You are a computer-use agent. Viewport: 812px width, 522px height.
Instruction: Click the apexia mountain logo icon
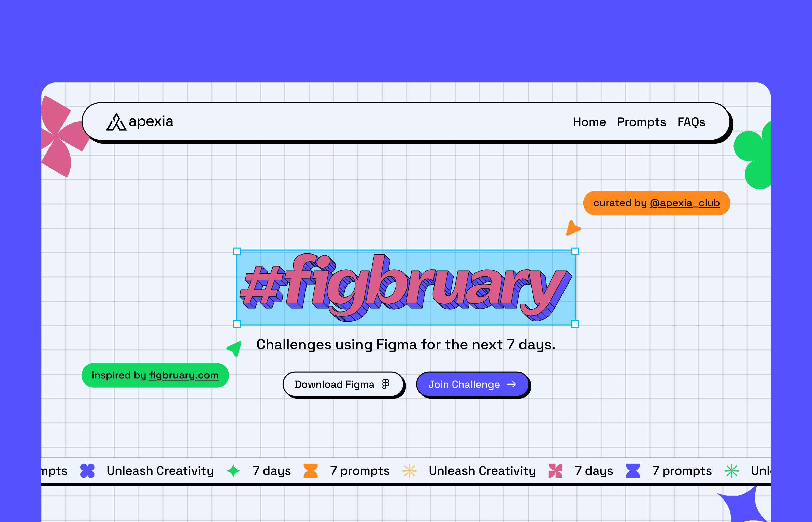[116, 122]
